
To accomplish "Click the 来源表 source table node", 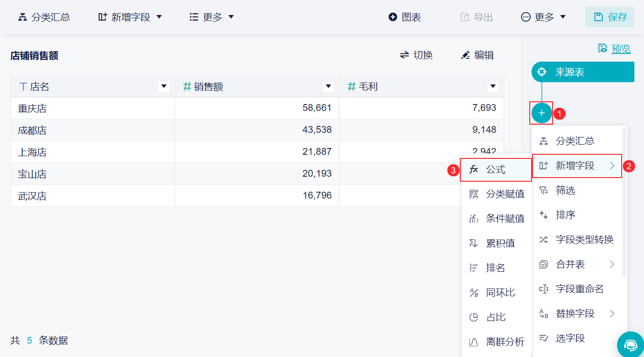I will (x=583, y=72).
